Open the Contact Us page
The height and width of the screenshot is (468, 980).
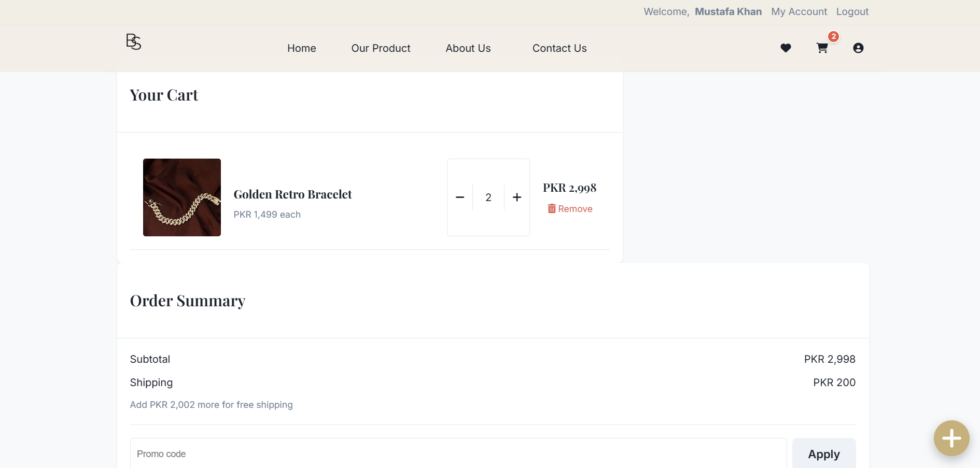pyautogui.click(x=559, y=48)
